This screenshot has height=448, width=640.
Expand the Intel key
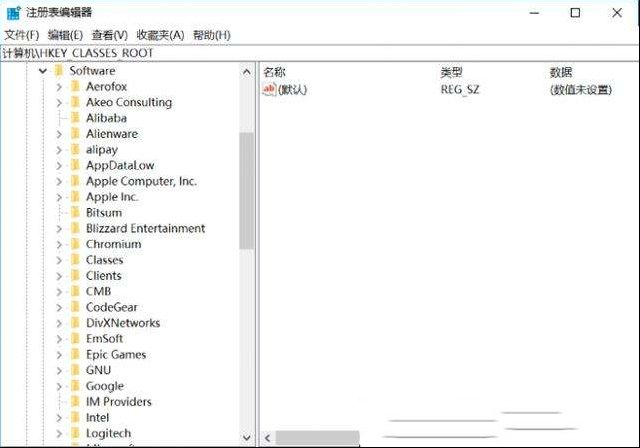pos(59,418)
